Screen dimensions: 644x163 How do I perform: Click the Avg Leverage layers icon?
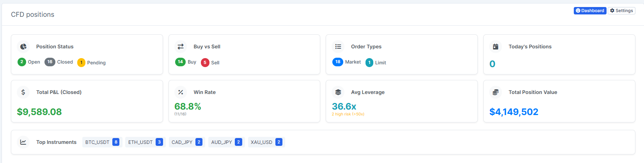click(x=338, y=92)
